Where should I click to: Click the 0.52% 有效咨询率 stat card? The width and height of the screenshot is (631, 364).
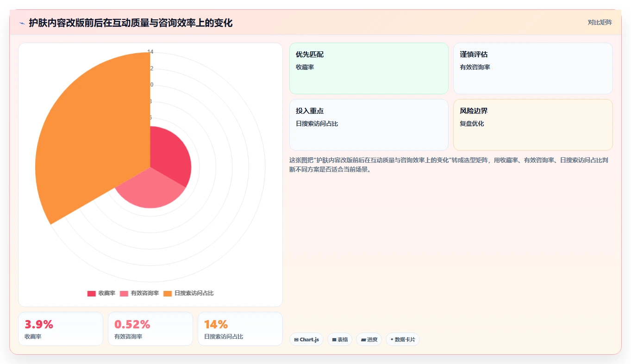[x=150, y=329]
